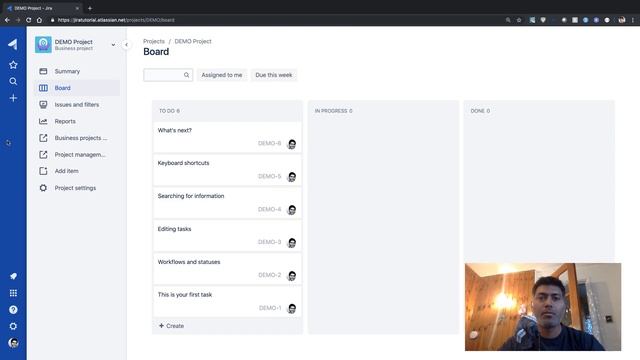Click the Jira logo in the global sidebar
Viewport: 640px width, 360px height.
click(x=13, y=44)
